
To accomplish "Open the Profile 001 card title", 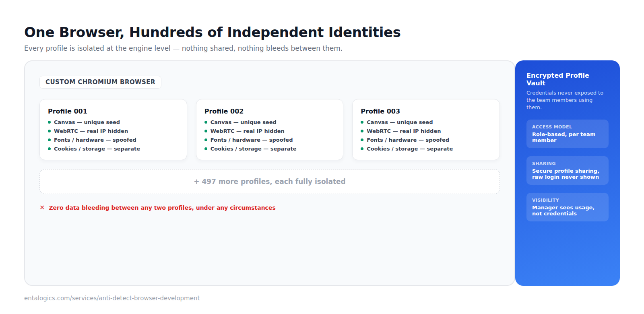I will point(68,111).
